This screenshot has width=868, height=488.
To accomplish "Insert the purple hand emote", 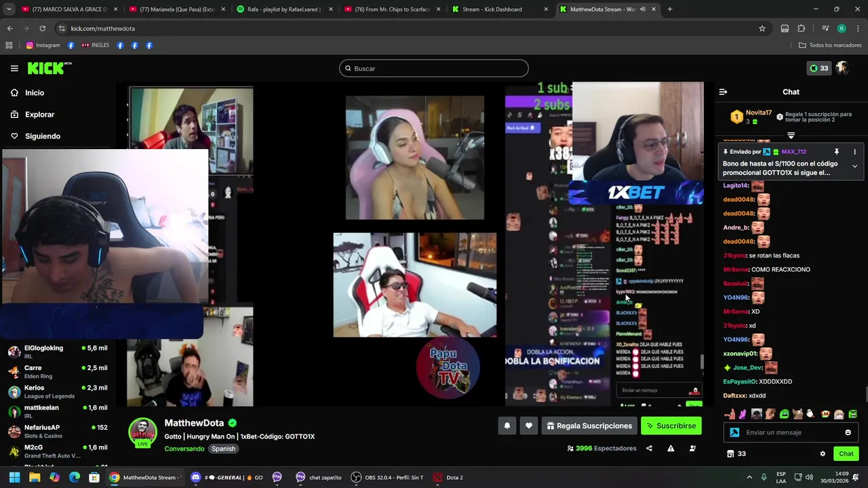I will point(743,414).
